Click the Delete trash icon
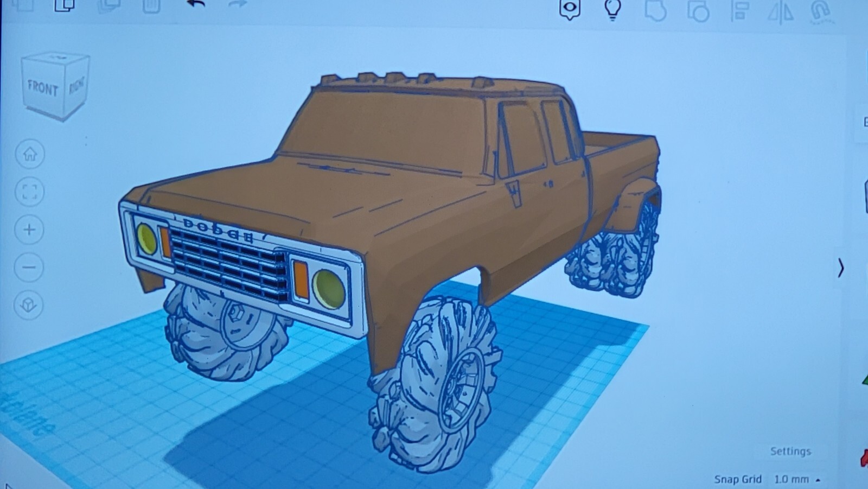This screenshot has width=868, height=489. point(151,5)
